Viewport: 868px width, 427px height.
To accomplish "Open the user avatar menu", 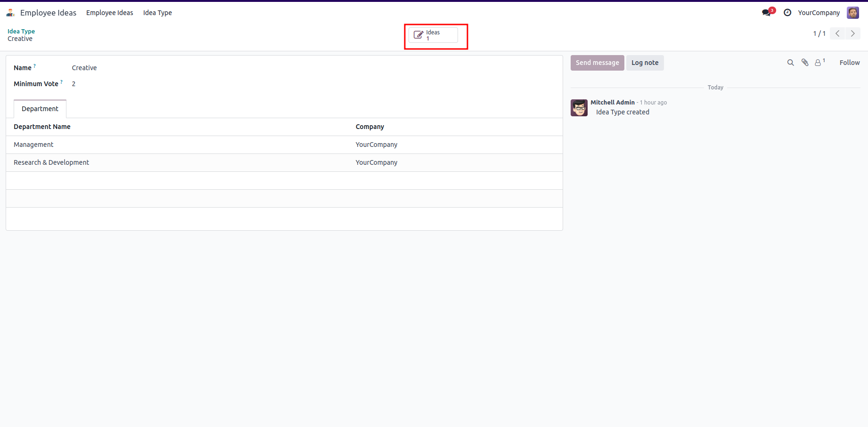I will coord(852,13).
